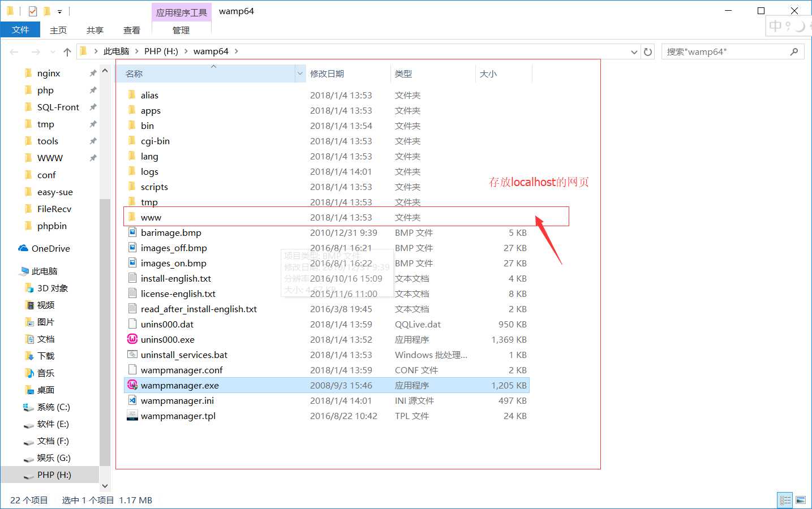
Task: Refresh the current folder view
Action: pos(648,51)
